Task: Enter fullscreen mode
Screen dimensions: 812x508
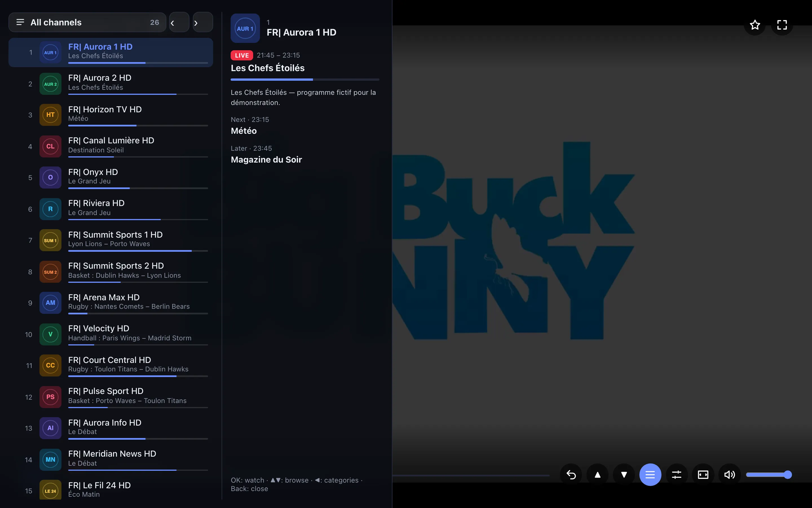Action: (x=782, y=25)
